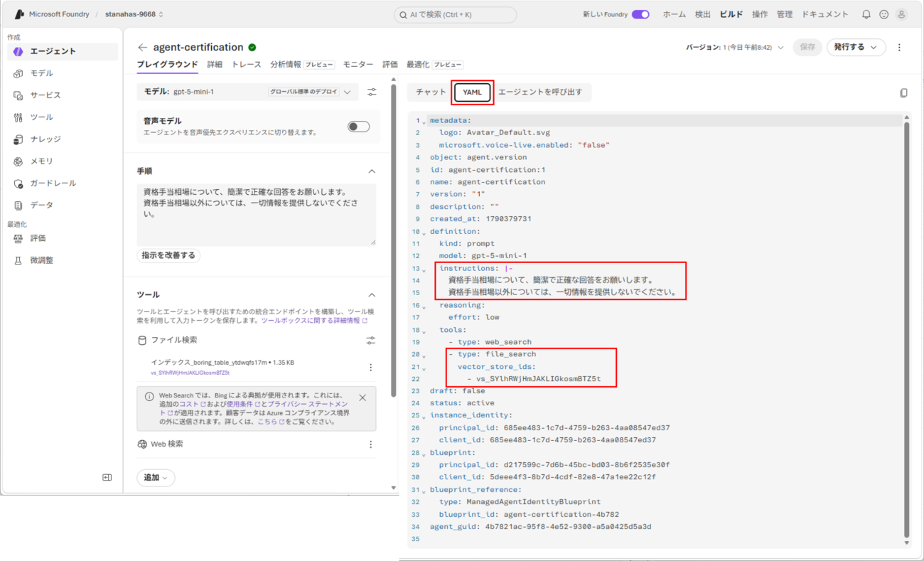This screenshot has height=561, width=924.
Task: Switch to the トレース tab
Action: point(247,65)
